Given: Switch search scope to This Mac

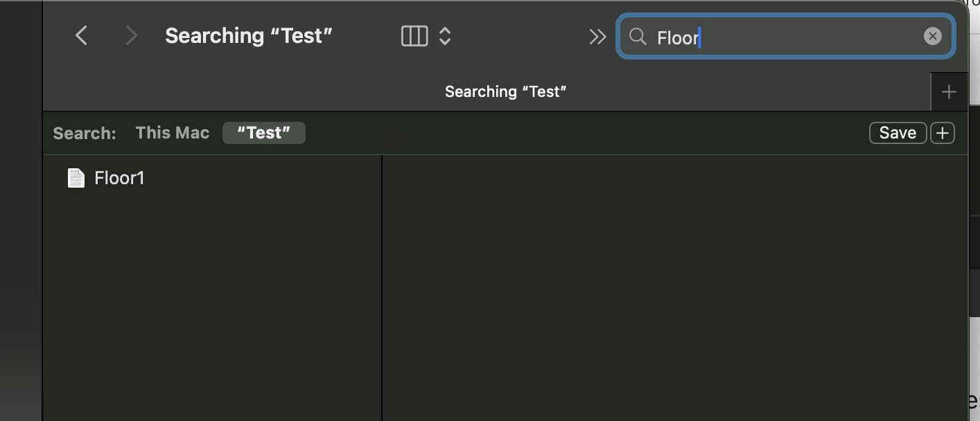Looking at the screenshot, I should pyautogui.click(x=173, y=133).
